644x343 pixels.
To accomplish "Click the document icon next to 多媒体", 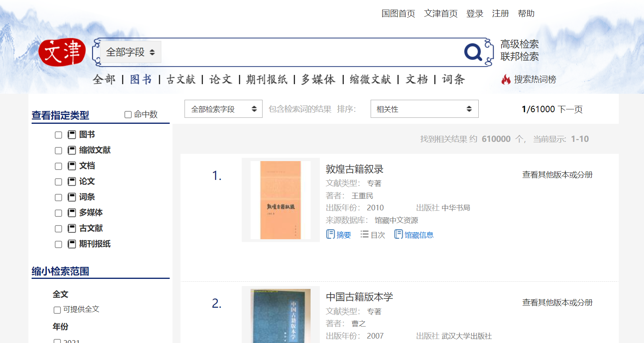I will [x=72, y=213].
